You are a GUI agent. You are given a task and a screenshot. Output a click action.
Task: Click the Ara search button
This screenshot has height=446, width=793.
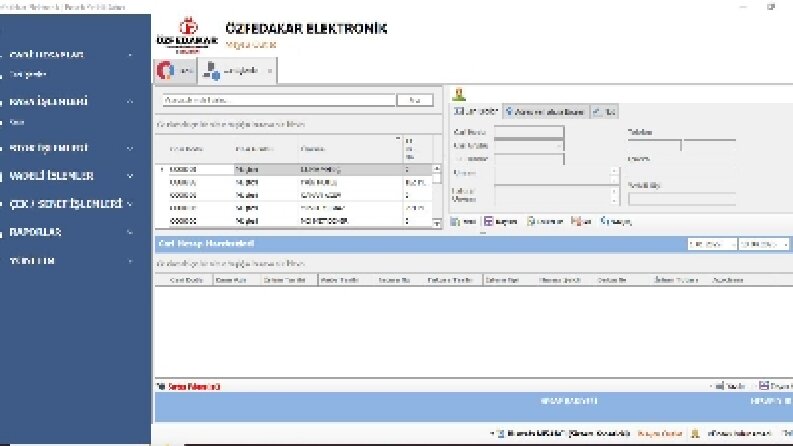point(415,100)
